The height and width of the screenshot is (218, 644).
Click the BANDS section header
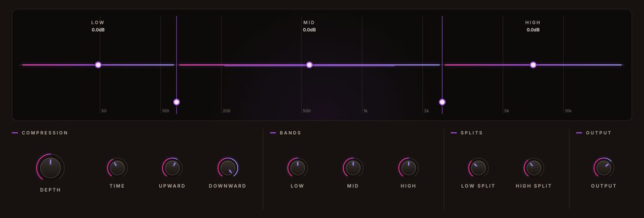coord(290,133)
